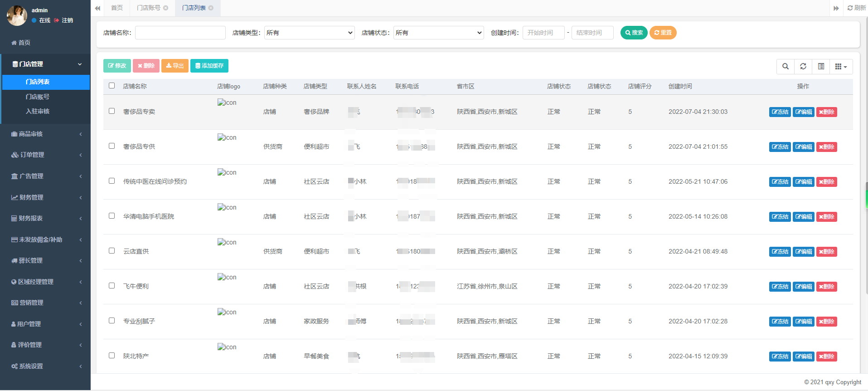Edit the 云店直供 store
The height and width of the screenshot is (391, 868).
tap(803, 252)
